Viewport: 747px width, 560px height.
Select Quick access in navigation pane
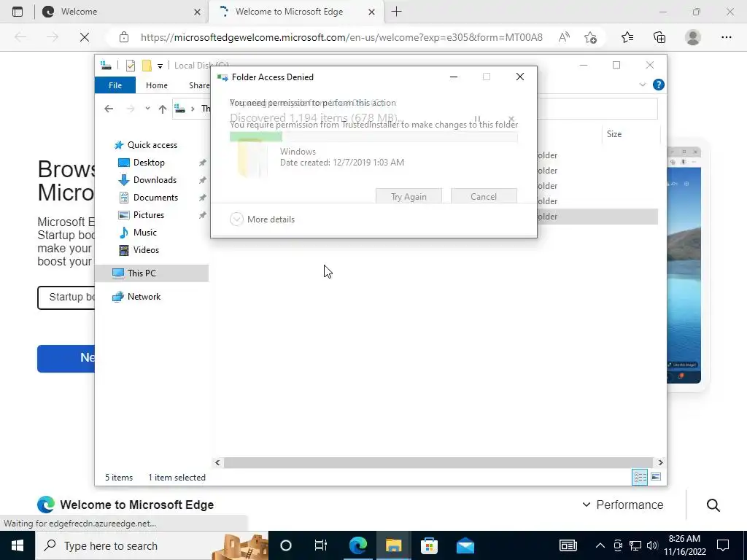click(152, 145)
